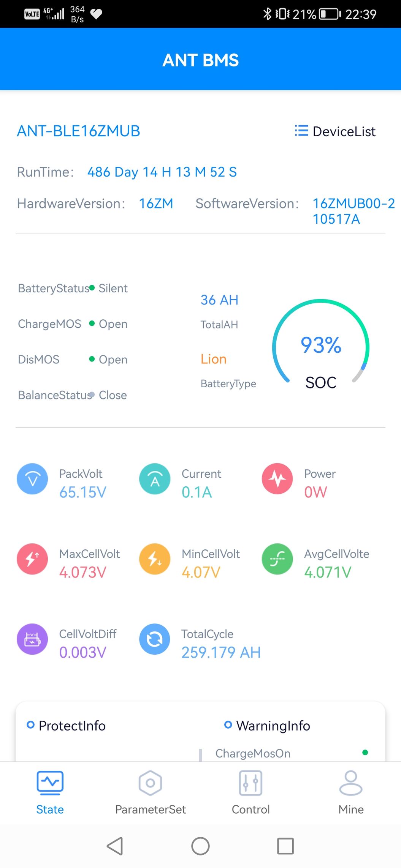Screen dimensions: 401x868
Task: Tap the red Power pulse icon
Action: coord(277,479)
